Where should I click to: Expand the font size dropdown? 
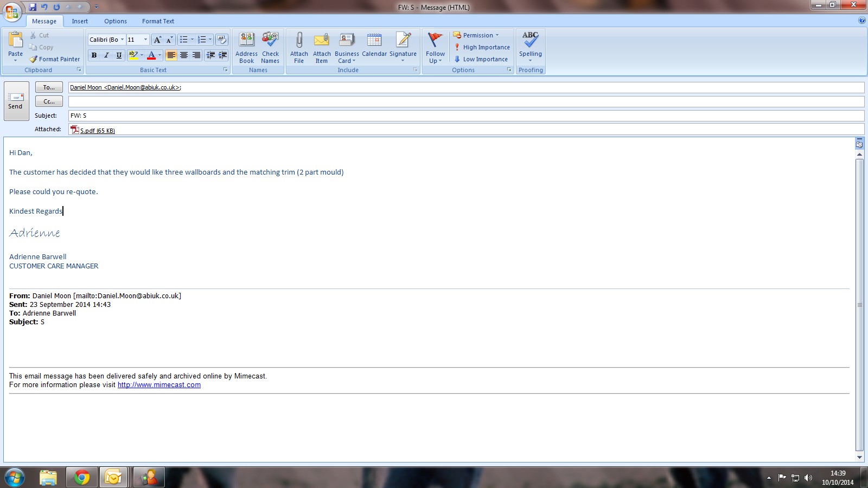[x=145, y=40]
